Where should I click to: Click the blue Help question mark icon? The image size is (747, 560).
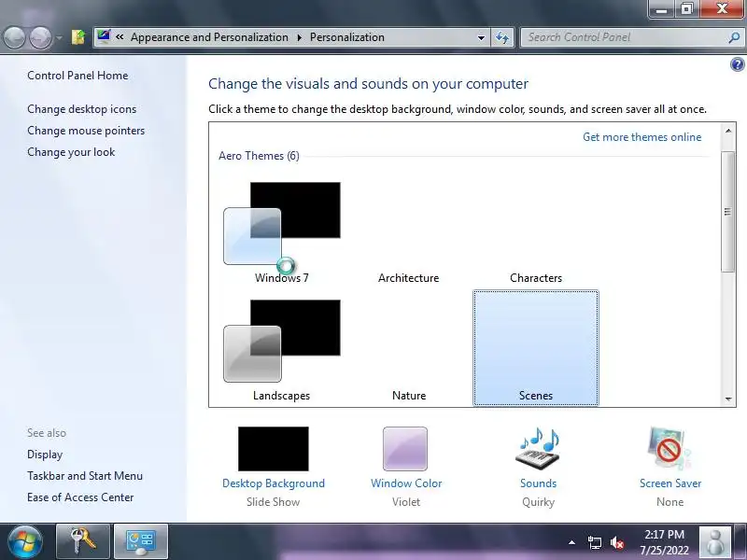pyautogui.click(x=737, y=64)
